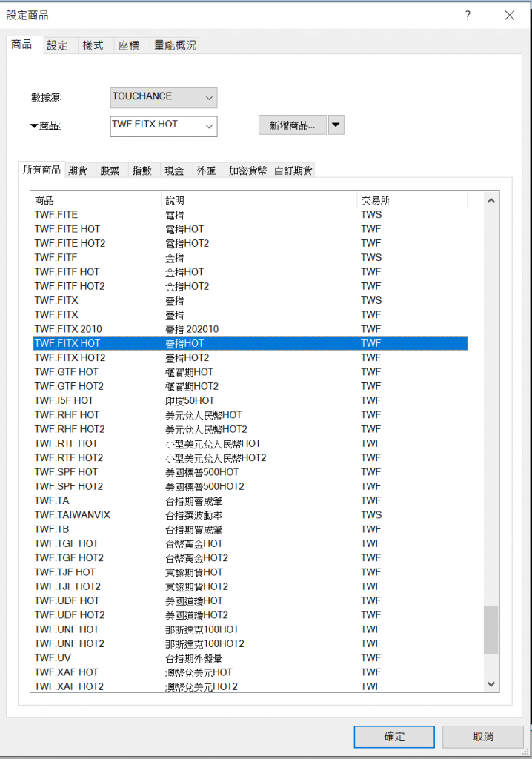
Task: Show the 加密貨幣 category tab
Action: coord(247,170)
